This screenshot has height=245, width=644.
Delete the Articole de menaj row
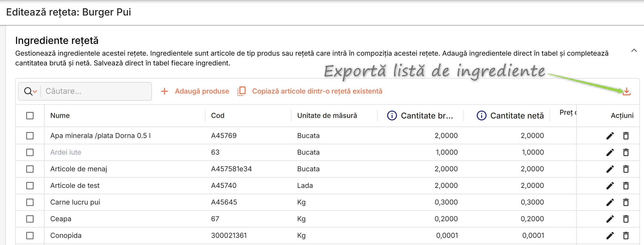tap(626, 169)
